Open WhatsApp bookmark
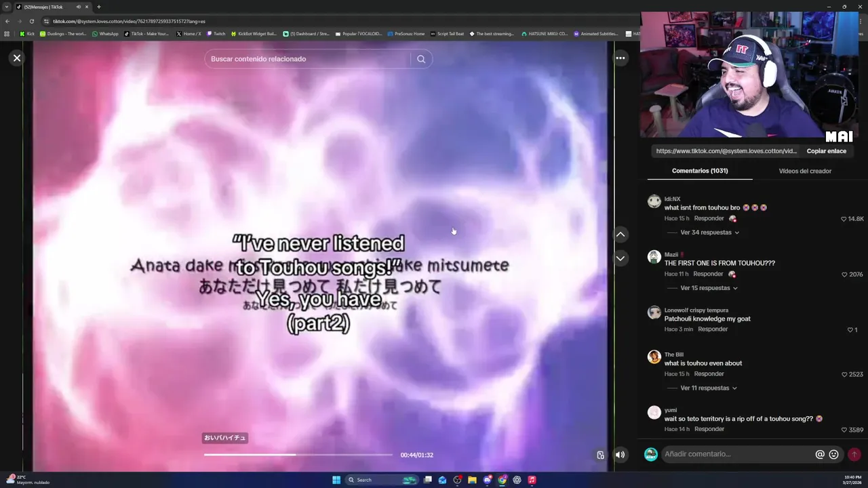 pos(105,33)
